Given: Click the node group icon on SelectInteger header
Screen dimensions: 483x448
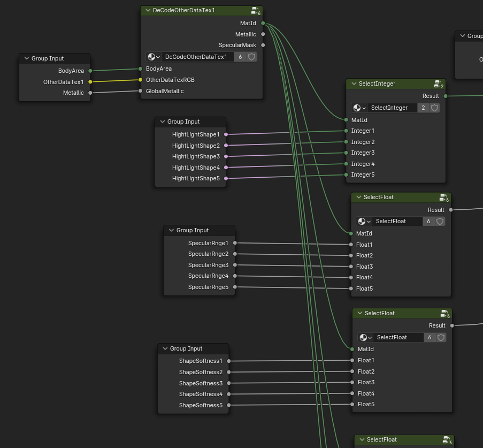Looking at the screenshot, I should (438, 84).
